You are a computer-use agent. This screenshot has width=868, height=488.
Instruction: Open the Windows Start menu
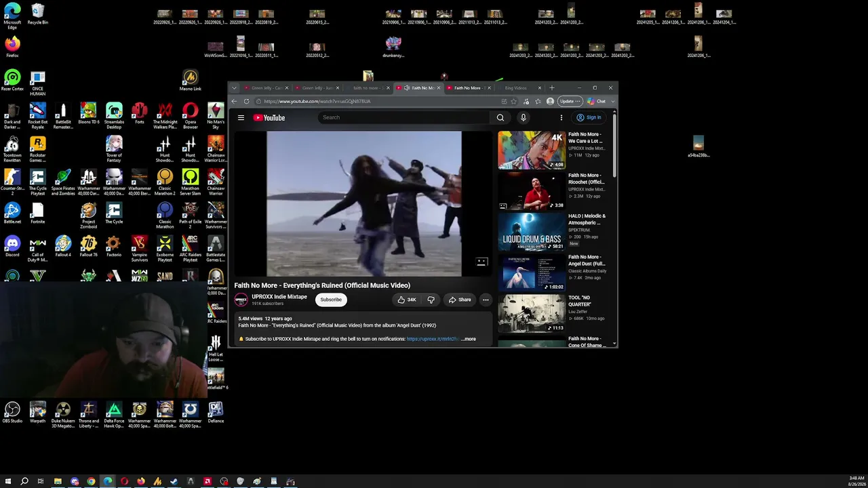click(x=8, y=481)
